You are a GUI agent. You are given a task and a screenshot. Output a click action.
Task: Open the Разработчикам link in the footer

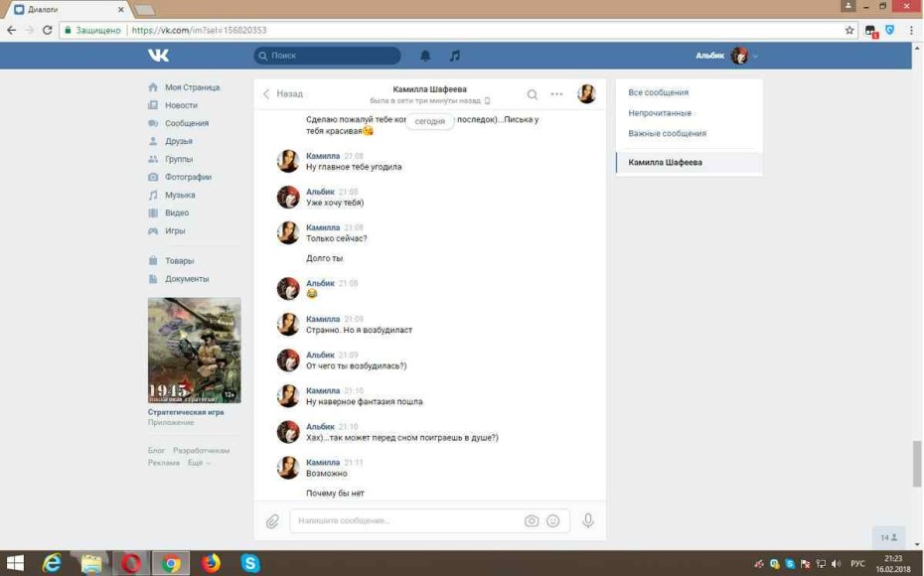[200, 449]
